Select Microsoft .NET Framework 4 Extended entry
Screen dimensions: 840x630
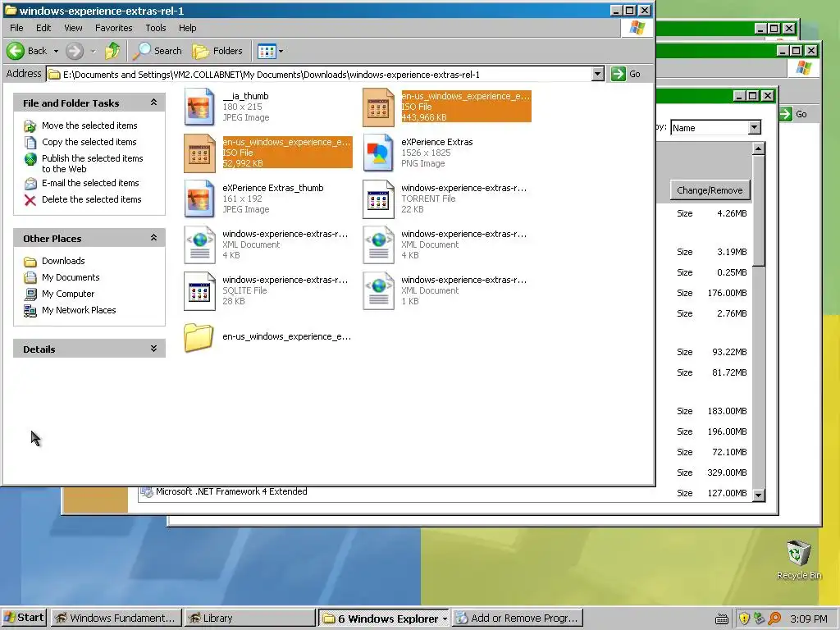(231, 492)
